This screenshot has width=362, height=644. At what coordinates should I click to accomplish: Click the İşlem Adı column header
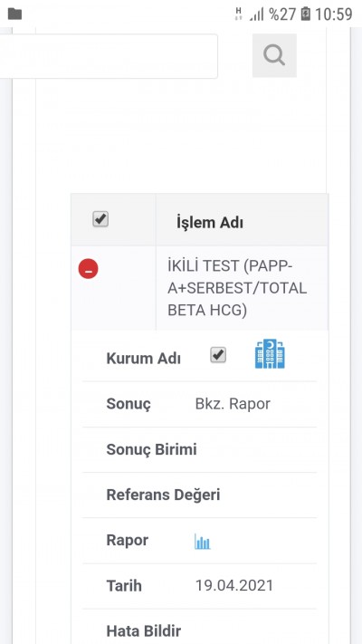(210, 223)
